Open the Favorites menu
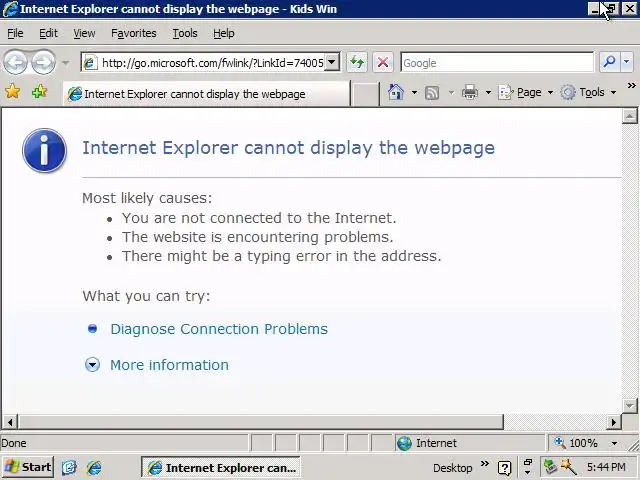Image resolution: width=640 pixels, height=480 pixels. 133,33
